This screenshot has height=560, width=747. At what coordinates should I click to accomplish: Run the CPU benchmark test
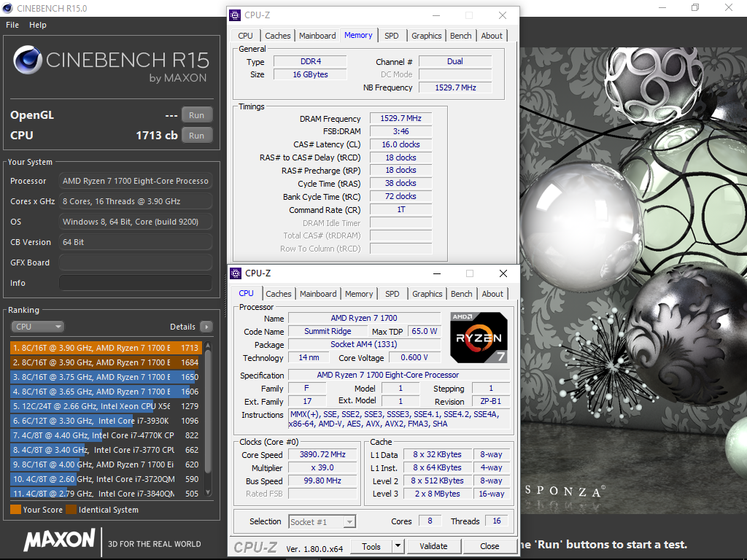tap(196, 135)
